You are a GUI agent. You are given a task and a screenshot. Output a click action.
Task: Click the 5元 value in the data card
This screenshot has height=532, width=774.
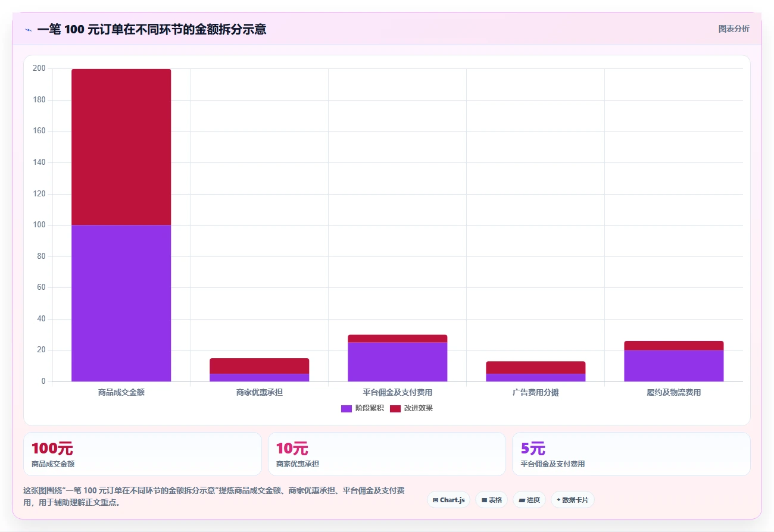tap(533, 449)
